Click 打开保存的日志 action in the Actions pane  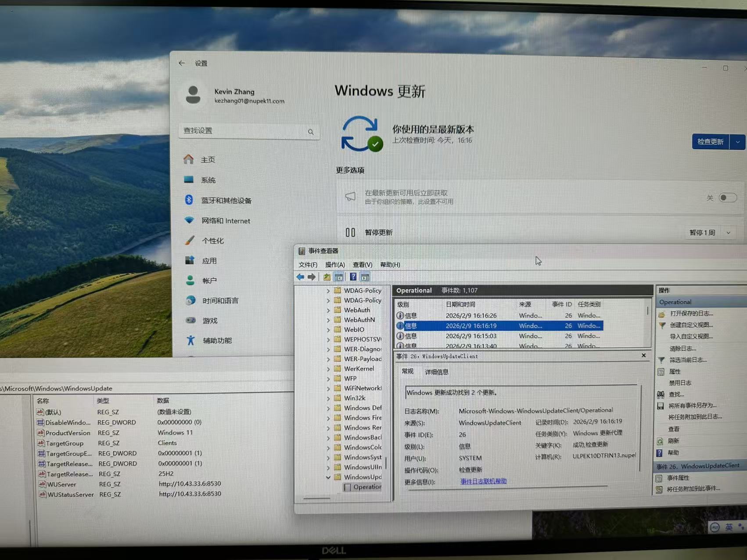(692, 313)
